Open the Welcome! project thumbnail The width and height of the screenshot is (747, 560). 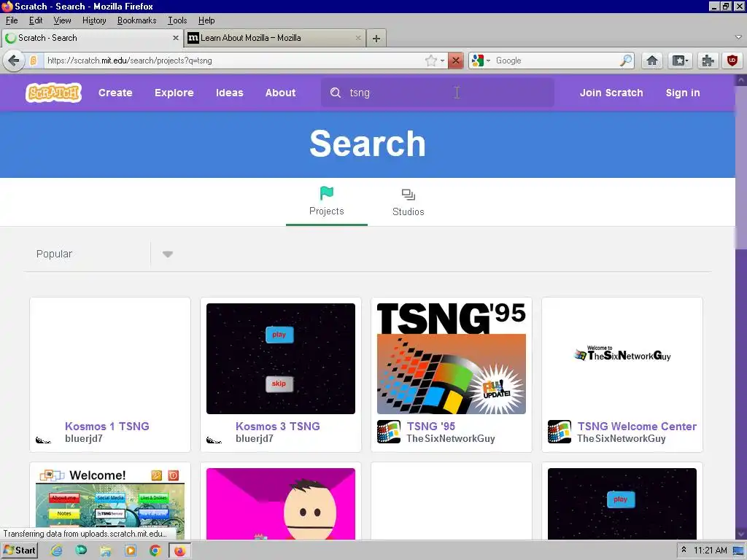point(110,504)
